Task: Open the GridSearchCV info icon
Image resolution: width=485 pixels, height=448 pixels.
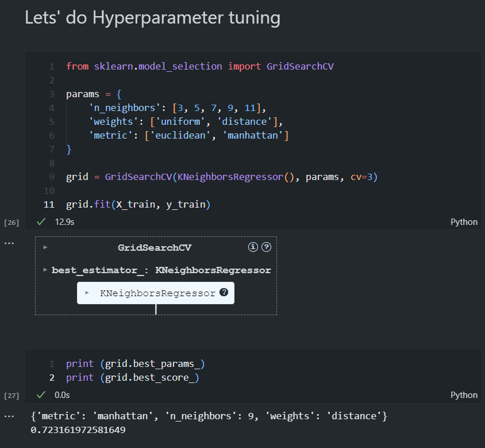Action: click(x=253, y=247)
